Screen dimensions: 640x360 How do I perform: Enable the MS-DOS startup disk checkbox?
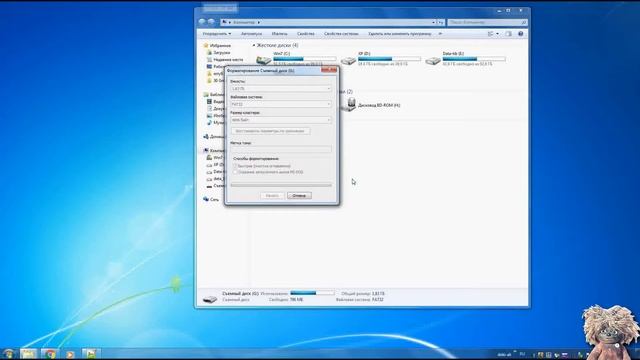point(235,172)
